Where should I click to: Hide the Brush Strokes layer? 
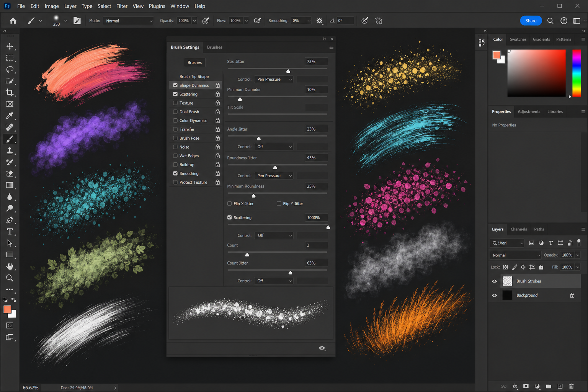click(x=494, y=281)
